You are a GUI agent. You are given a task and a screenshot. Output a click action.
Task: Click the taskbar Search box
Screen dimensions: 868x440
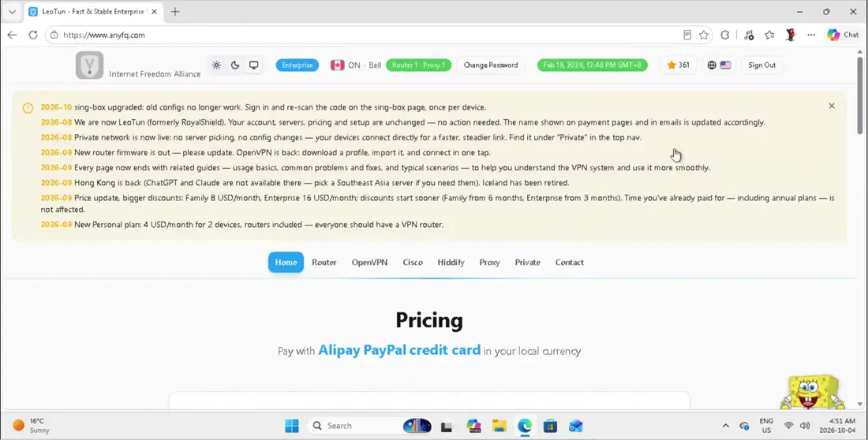pyautogui.click(x=371, y=426)
